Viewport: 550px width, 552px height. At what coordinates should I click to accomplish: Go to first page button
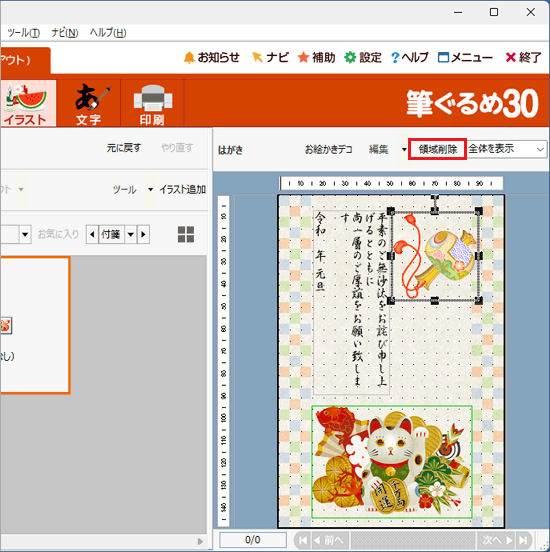tap(303, 540)
